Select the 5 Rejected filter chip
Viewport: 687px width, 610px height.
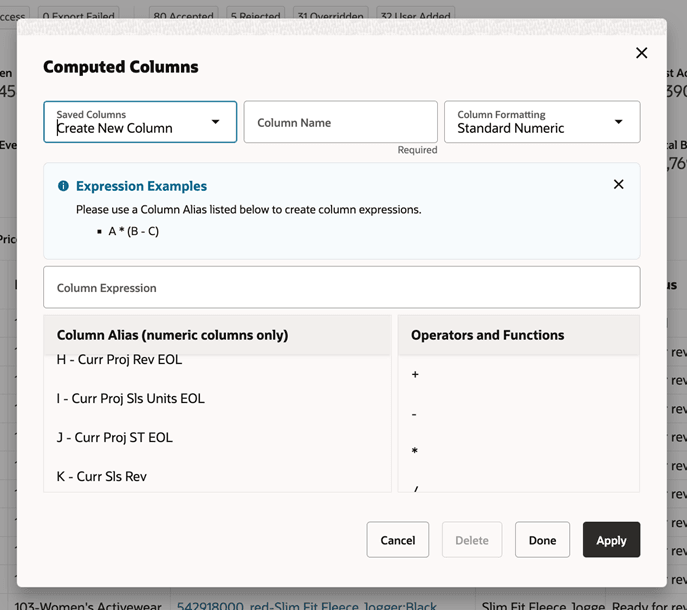(x=256, y=17)
